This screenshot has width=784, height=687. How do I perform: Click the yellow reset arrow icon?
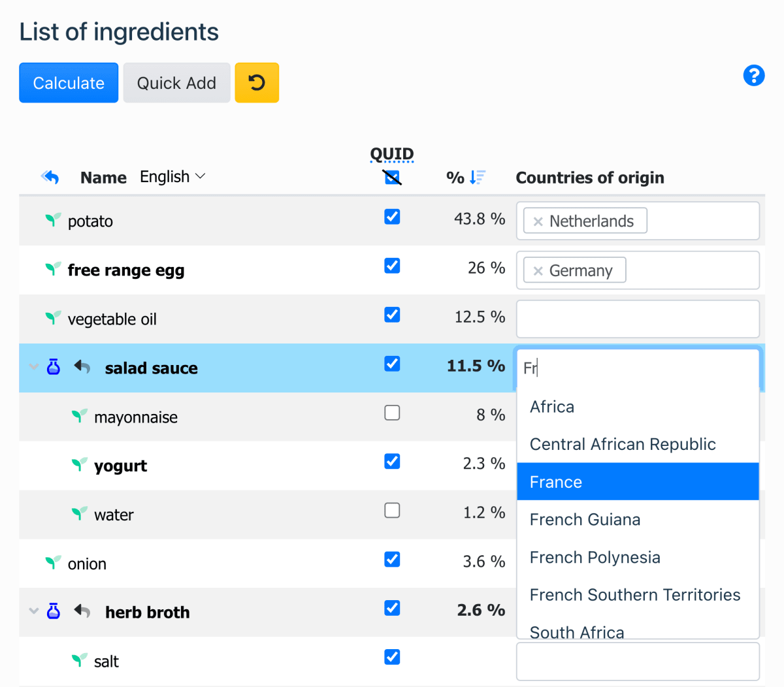tap(257, 82)
